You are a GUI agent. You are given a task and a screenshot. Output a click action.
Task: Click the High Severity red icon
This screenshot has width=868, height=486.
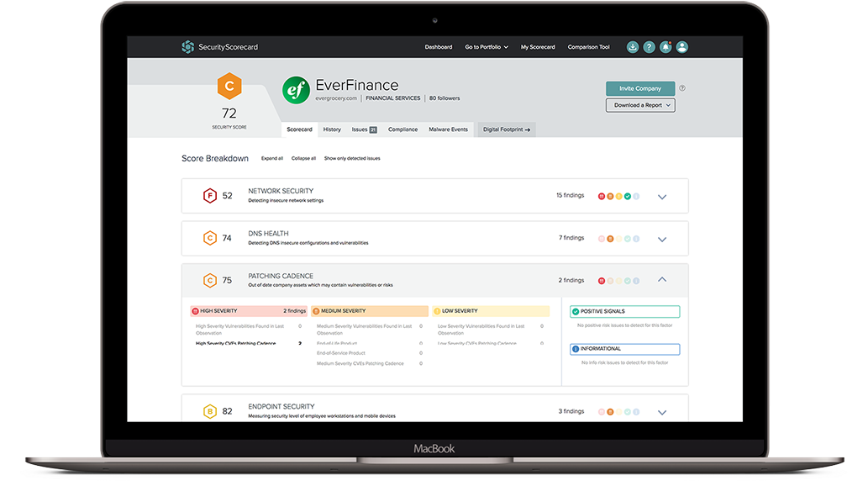point(195,311)
